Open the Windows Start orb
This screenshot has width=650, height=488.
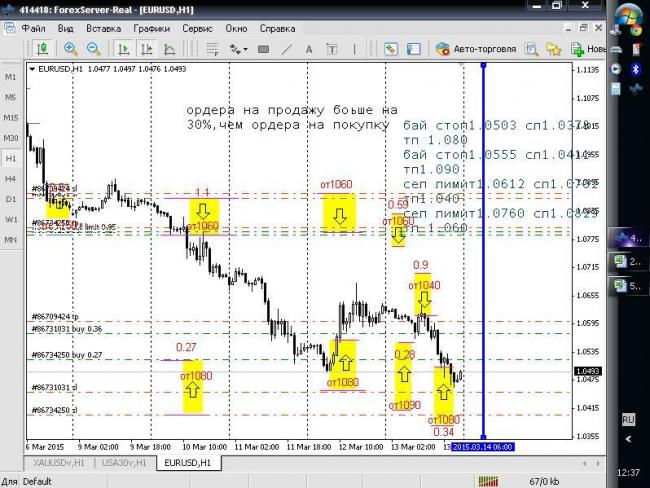(628, 15)
